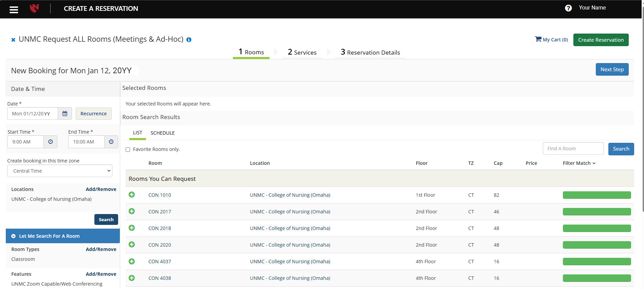Click the UNMC red logo icon
Image resolution: width=644 pixels, height=289 pixels.
pos(34,8)
